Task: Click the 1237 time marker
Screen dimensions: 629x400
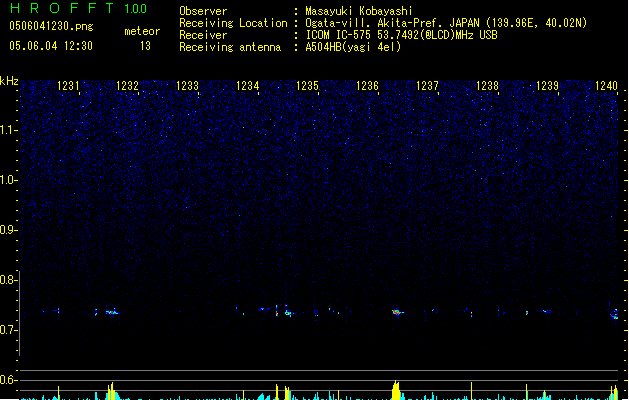Action: click(428, 86)
